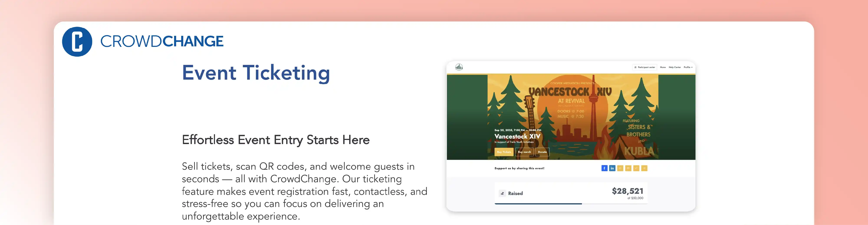Screen dimensions: 868x225
Task: Click the 'Raised' label
Action: click(x=515, y=193)
